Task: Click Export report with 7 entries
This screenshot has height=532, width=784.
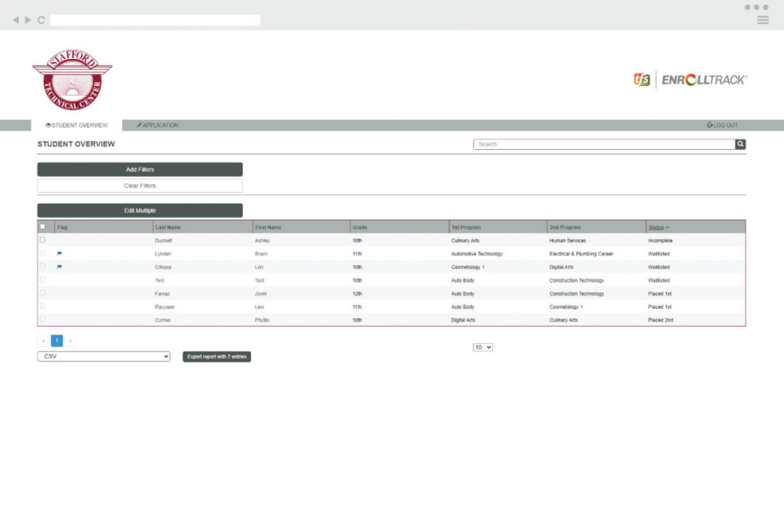Action: click(216, 356)
